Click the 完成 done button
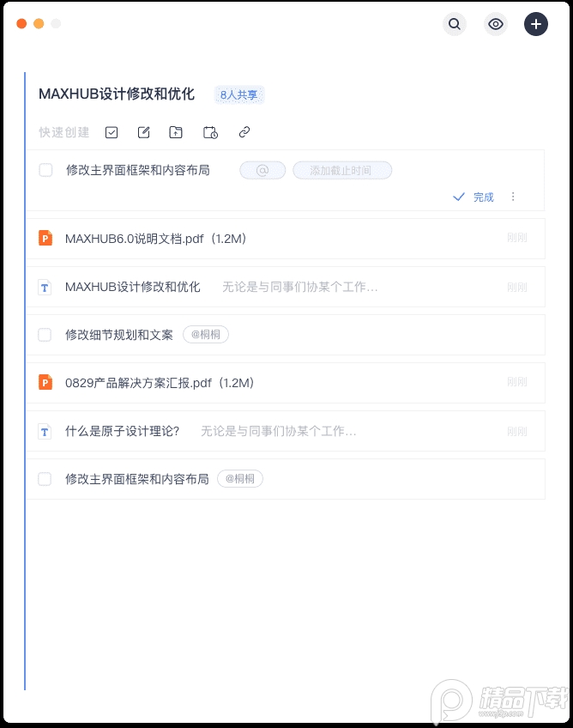The width and height of the screenshot is (573, 728). (473, 197)
